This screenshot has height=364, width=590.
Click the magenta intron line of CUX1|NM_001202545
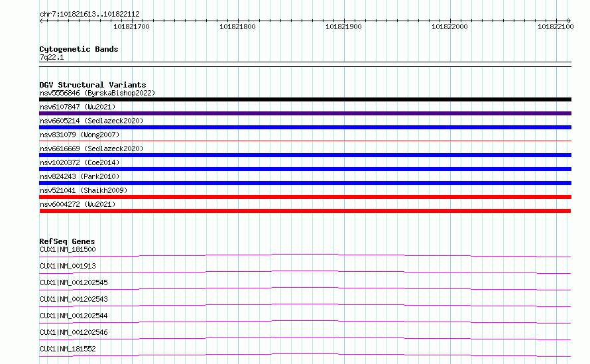[305, 288]
